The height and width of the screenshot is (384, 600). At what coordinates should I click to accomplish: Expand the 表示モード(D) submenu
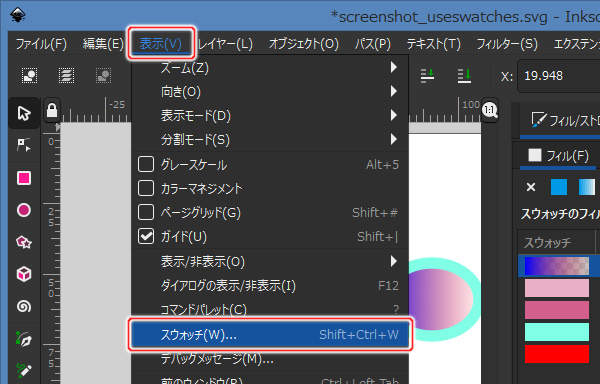point(270,116)
